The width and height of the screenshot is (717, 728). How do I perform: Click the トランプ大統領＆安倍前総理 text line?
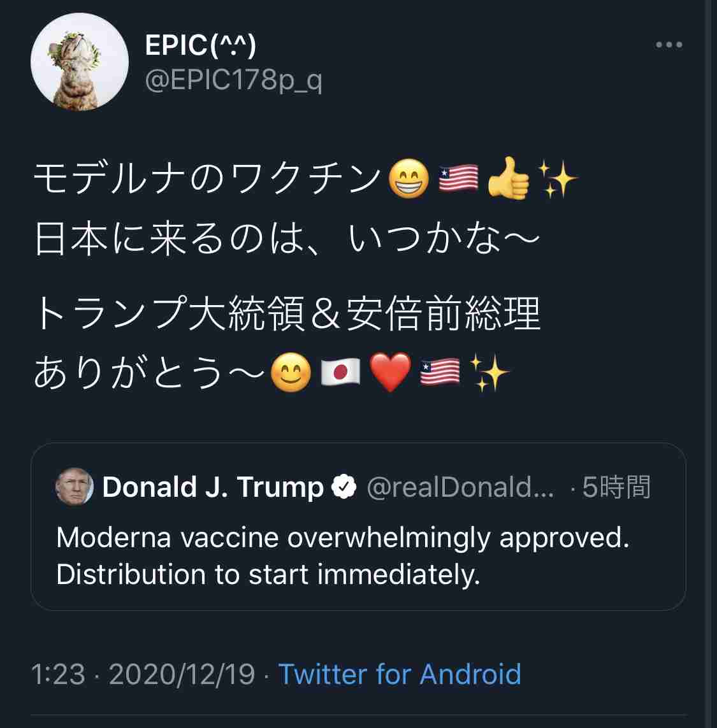pos(287,315)
